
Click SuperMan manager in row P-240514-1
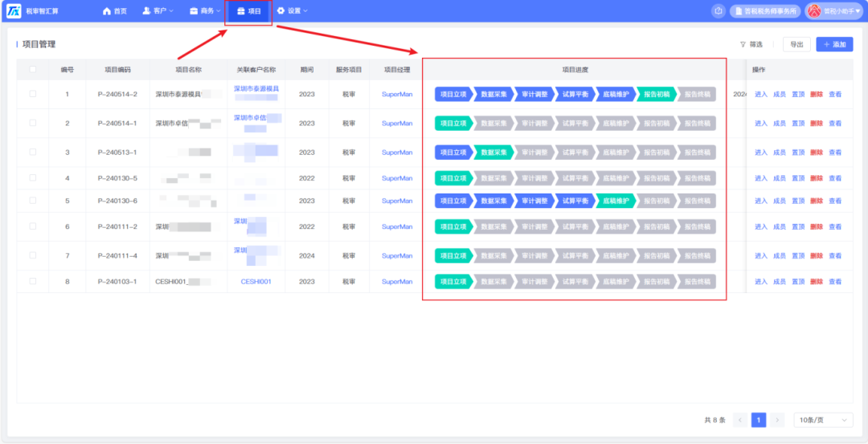397,123
